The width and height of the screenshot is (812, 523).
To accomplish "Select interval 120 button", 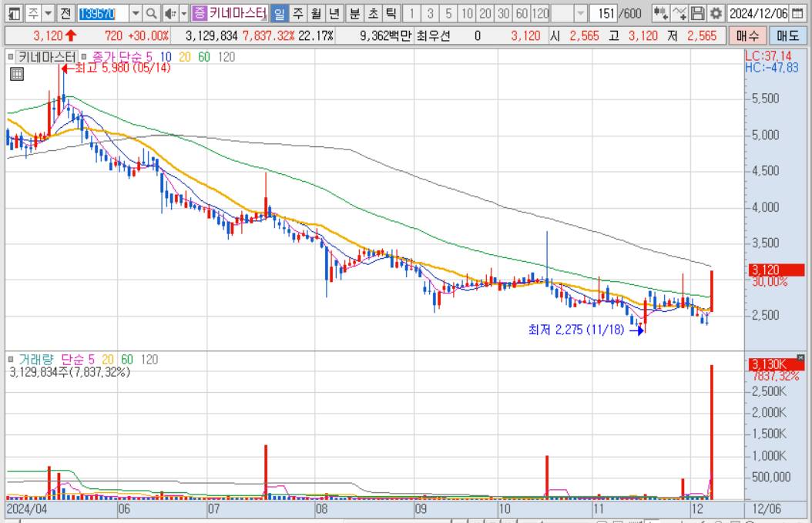I will [540, 13].
